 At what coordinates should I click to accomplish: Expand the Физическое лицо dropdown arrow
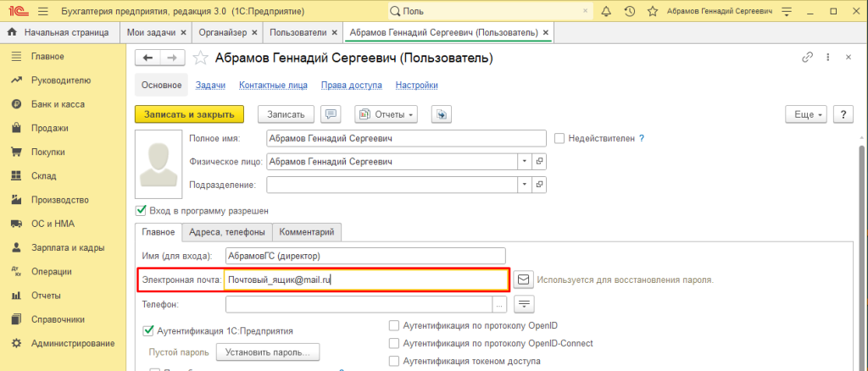click(x=525, y=162)
